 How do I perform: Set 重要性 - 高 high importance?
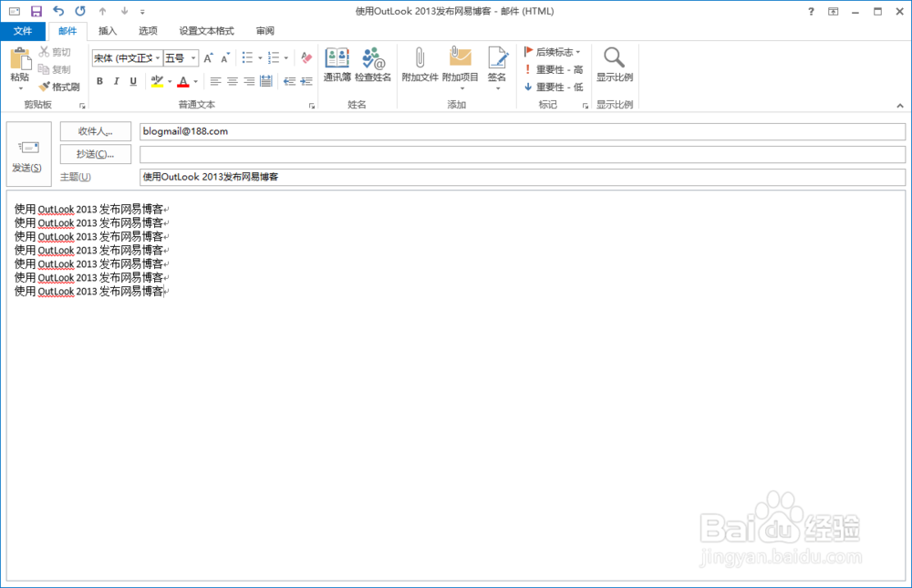(x=553, y=69)
